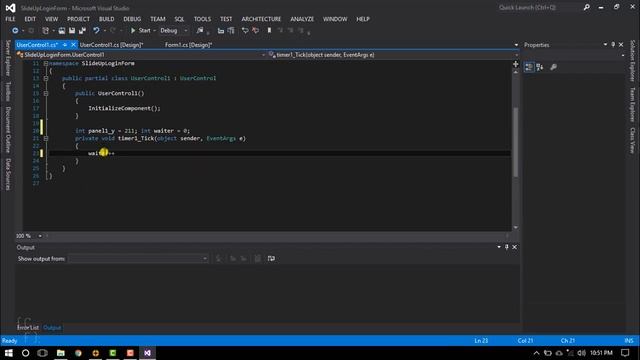
Task: Close the Output panel
Action: point(515,247)
